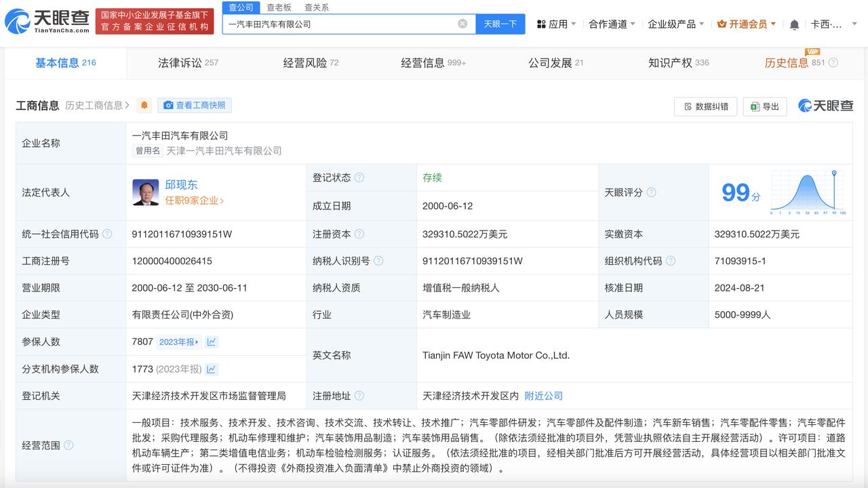Screen dimensions: 868x488
Task: Select approval date 2024-08-21
Action: [739, 287]
